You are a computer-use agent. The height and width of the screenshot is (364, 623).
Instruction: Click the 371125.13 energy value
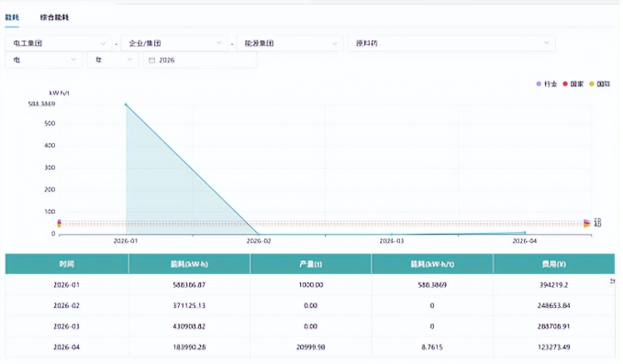click(x=189, y=305)
